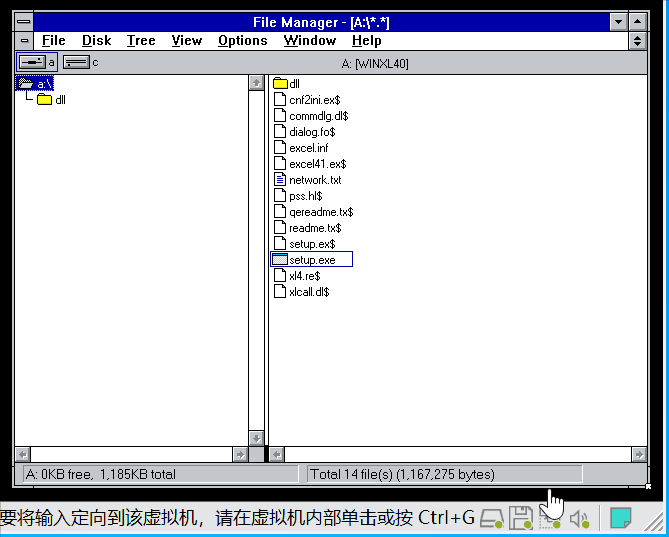Viewport: 669px width, 537px height.
Task: Open File Manager control menu box
Action: (24, 22)
